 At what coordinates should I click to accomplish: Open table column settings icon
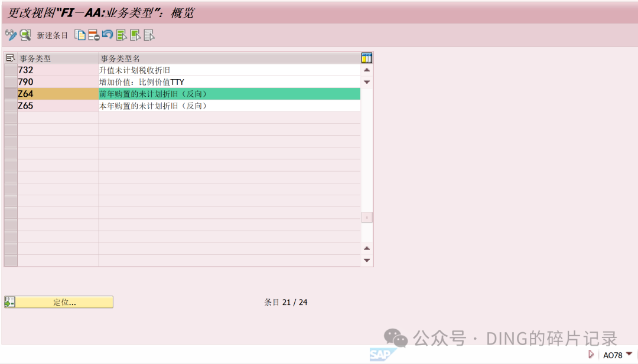point(367,58)
